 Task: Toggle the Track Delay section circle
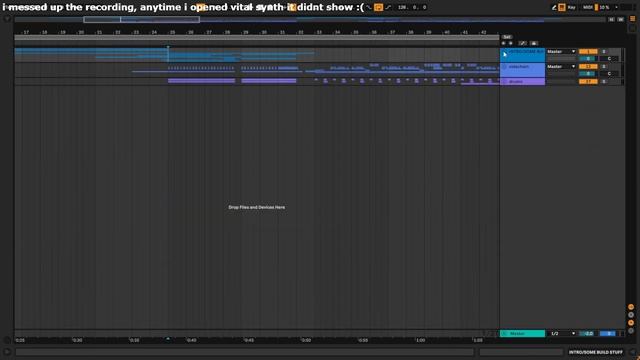(631, 331)
